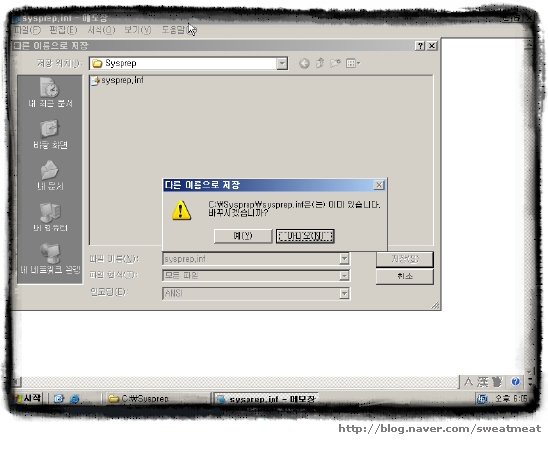Open 내 네트워크 환경 shortcut
Screen dimensions: 548x450
(x=50, y=259)
